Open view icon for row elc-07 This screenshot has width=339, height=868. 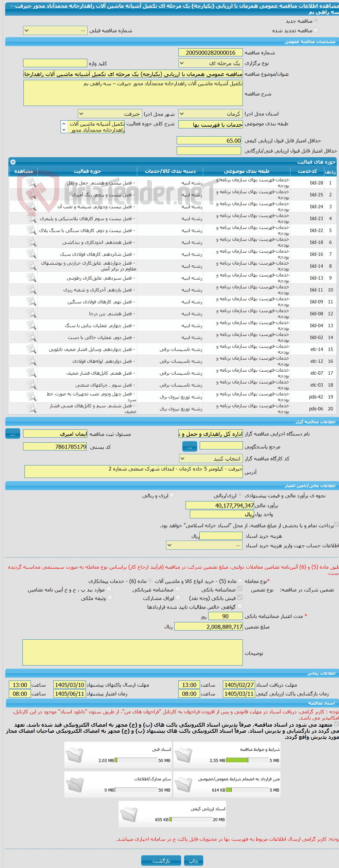click(31, 373)
